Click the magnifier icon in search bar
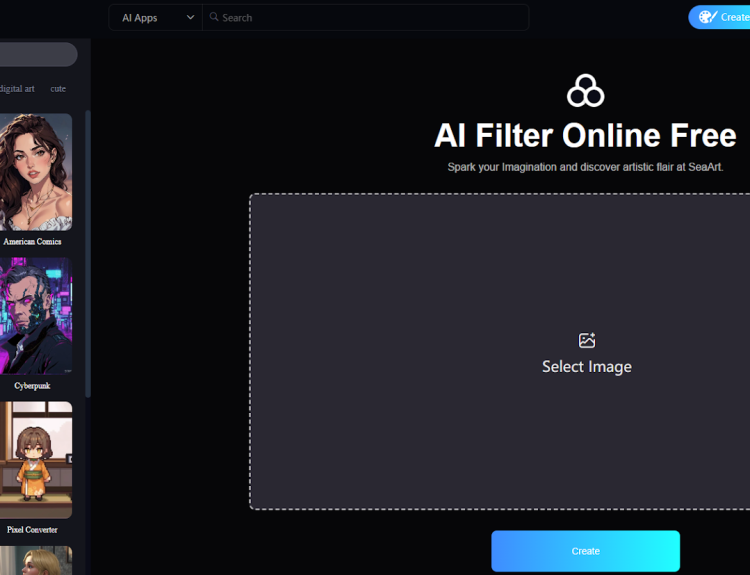Image resolution: width=750 pixels, height=575 pixels. pos(214,17)
